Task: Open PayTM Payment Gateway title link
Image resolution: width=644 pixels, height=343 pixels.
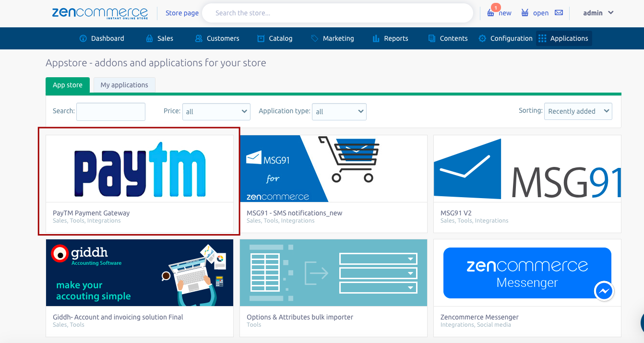Action: (91, 213)
